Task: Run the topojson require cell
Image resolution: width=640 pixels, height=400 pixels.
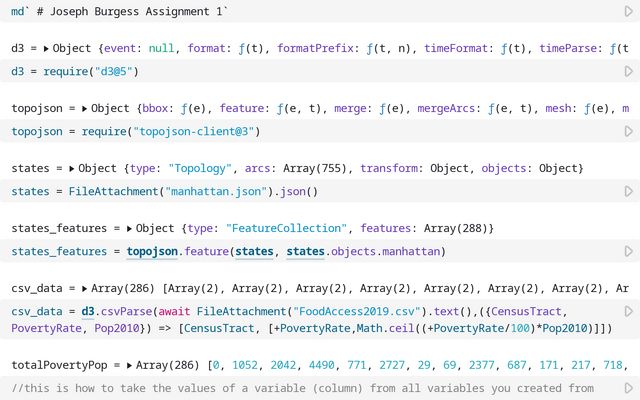Action: (629, 131)
